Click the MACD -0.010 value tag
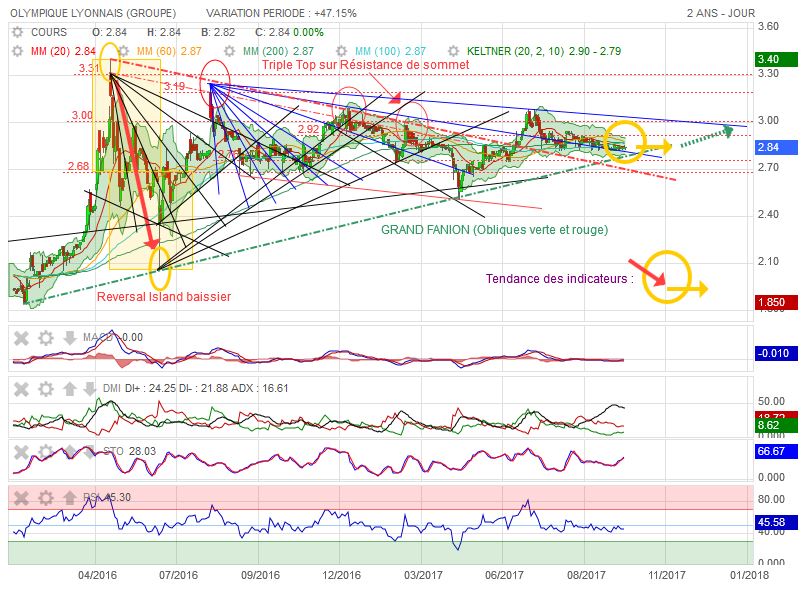This screenshot has width=807, height=595. tap(776, 353)
